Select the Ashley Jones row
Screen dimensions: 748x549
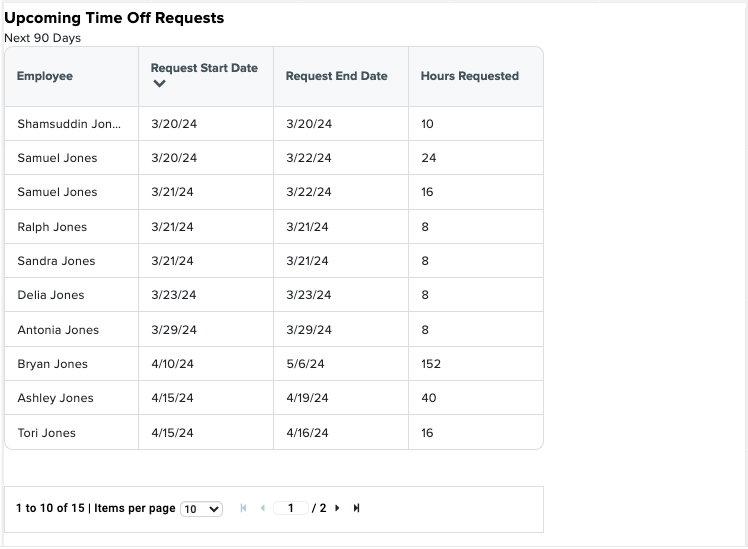pyautogui.click(x=274, y=397)
